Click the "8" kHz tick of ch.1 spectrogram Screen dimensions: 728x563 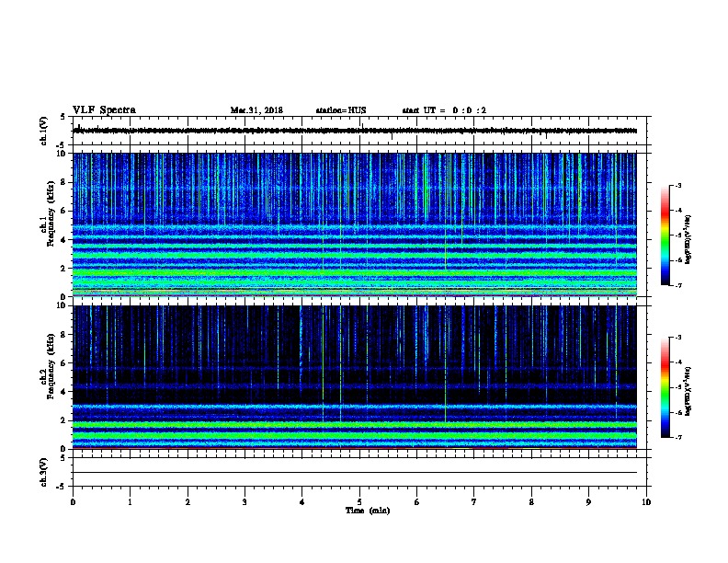click(x=64, y=182)
